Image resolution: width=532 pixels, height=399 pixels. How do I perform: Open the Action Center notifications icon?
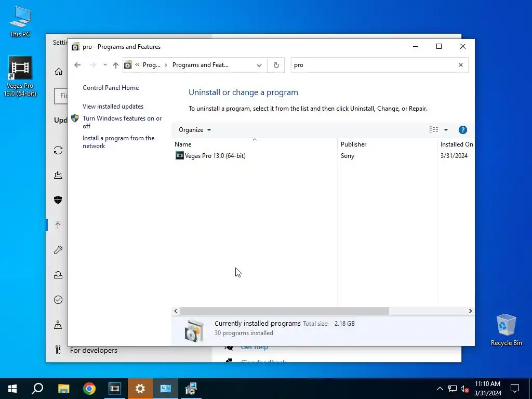click(x=515, y=389)
